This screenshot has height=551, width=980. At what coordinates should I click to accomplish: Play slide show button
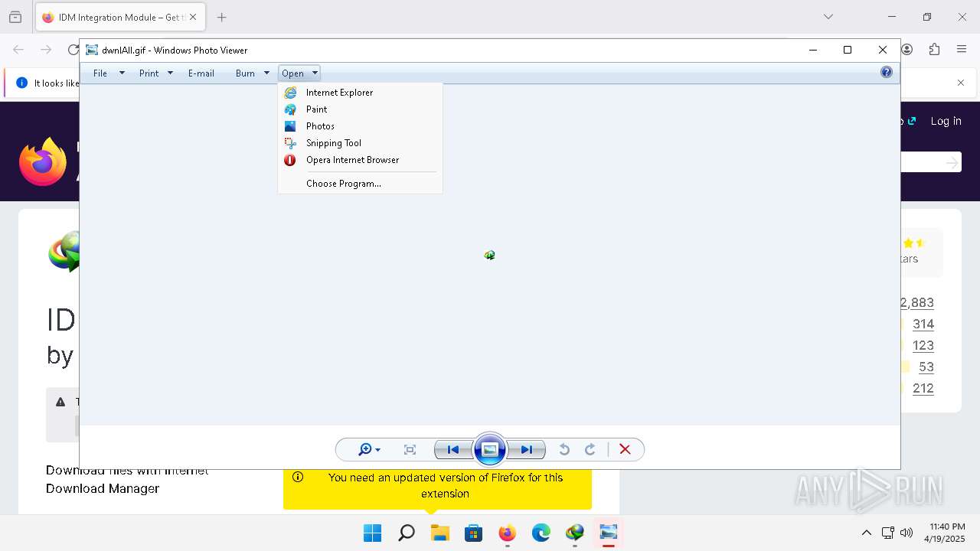click(490, 449)
